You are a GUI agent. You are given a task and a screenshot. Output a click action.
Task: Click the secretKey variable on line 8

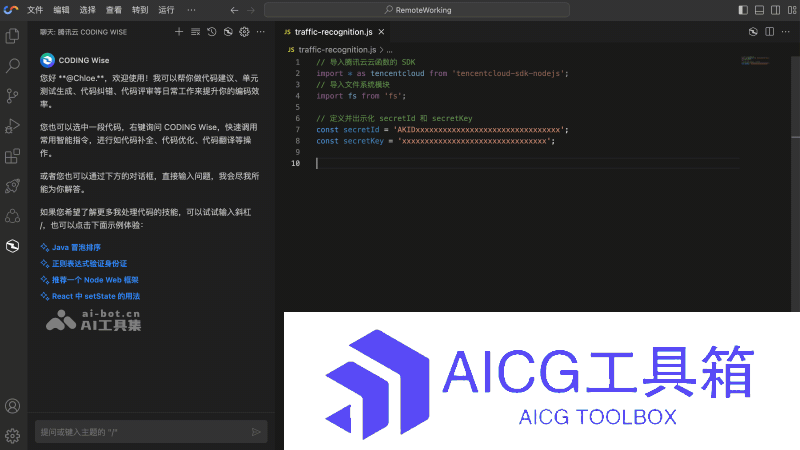pyautogui.click(x=363, y=141)
